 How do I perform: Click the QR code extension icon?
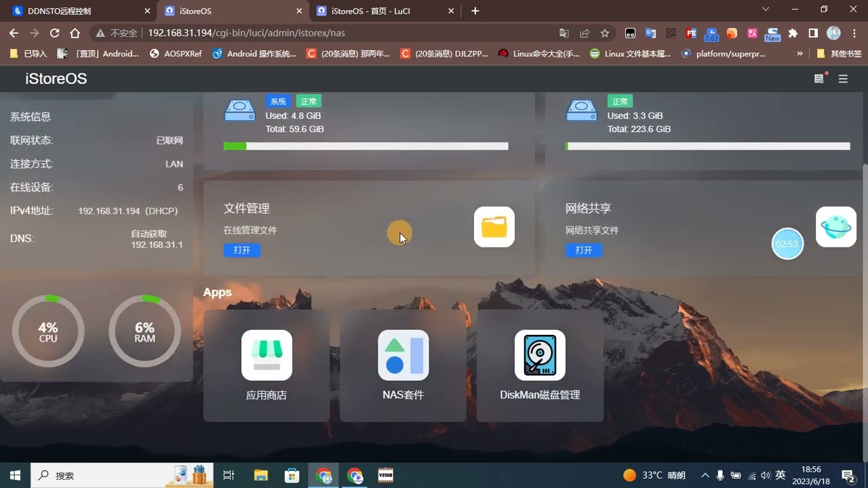[671, 33]
